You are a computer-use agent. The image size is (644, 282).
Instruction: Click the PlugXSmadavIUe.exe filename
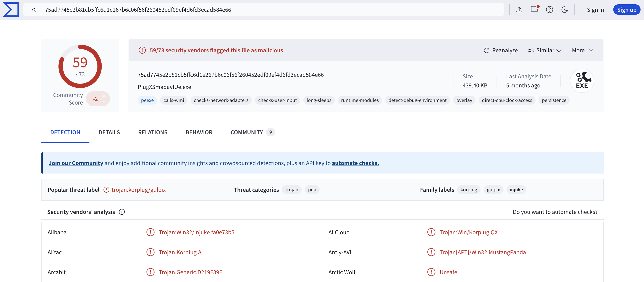tap(164, 87)
